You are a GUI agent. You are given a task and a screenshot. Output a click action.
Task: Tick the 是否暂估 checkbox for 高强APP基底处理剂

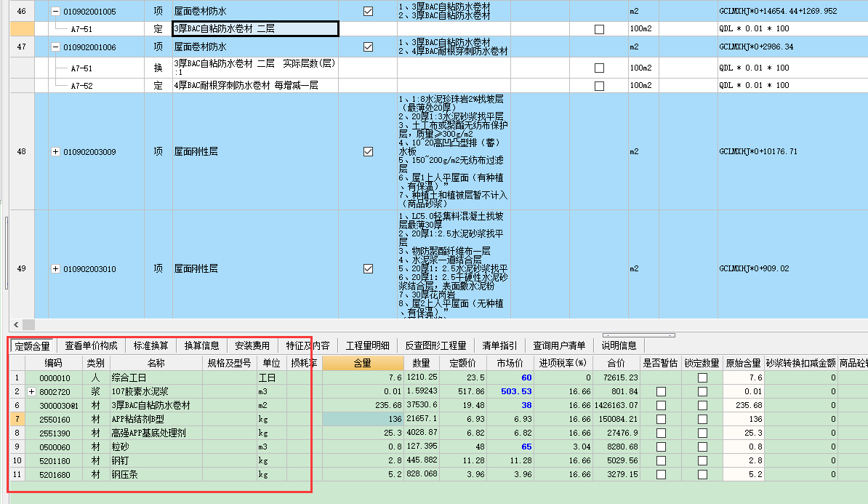[661, 433]
